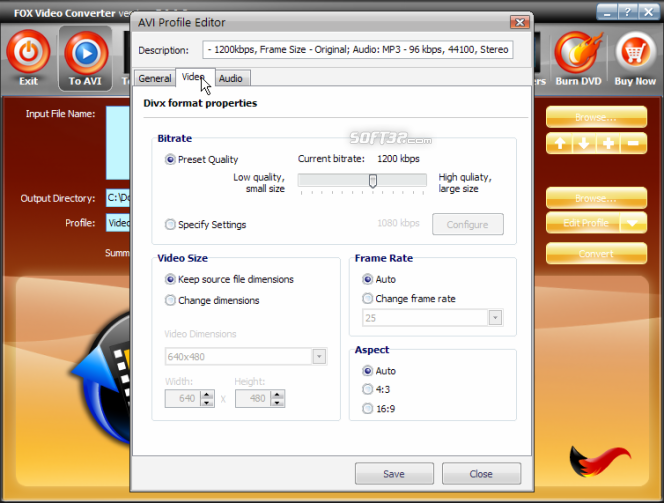Set Aspect to Auto
Image resolution: width=664 pixels, height=503 pixels.
pyautogui.click(x=368, y=371)
